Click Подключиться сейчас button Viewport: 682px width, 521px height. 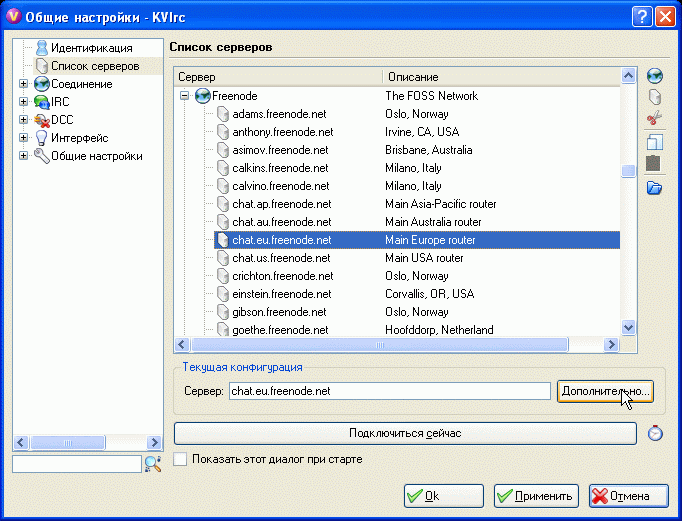(405, 433)
